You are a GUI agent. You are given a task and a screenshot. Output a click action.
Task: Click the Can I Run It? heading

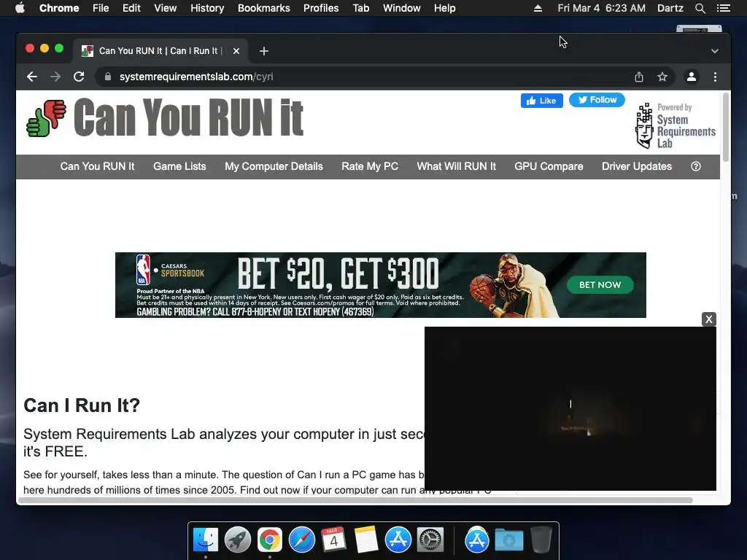(82, 405)
